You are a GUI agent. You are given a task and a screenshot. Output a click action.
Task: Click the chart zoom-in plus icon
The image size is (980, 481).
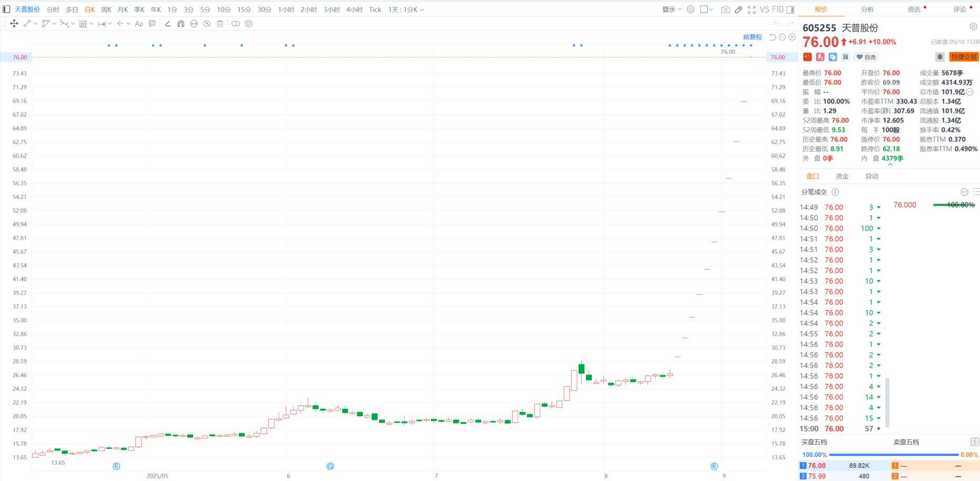[792, 37]
